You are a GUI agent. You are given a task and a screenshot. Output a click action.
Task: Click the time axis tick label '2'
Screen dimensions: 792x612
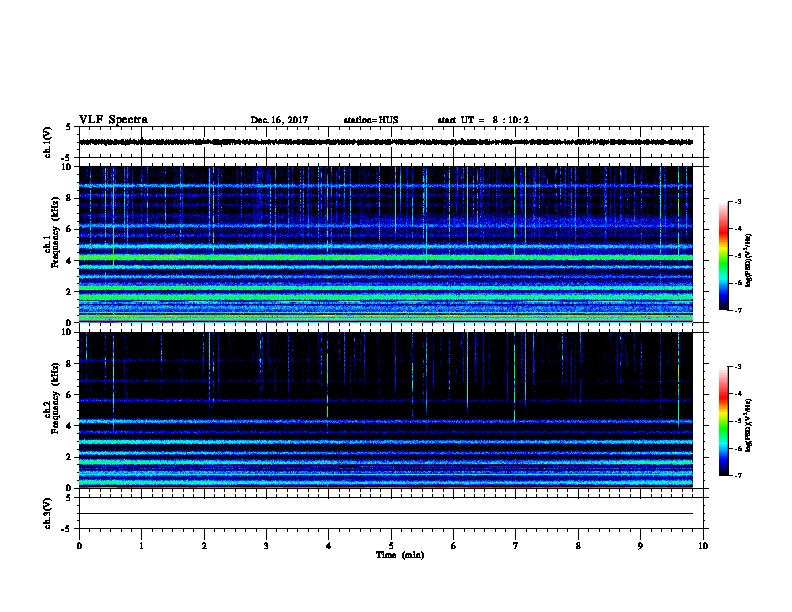(204, 546)
